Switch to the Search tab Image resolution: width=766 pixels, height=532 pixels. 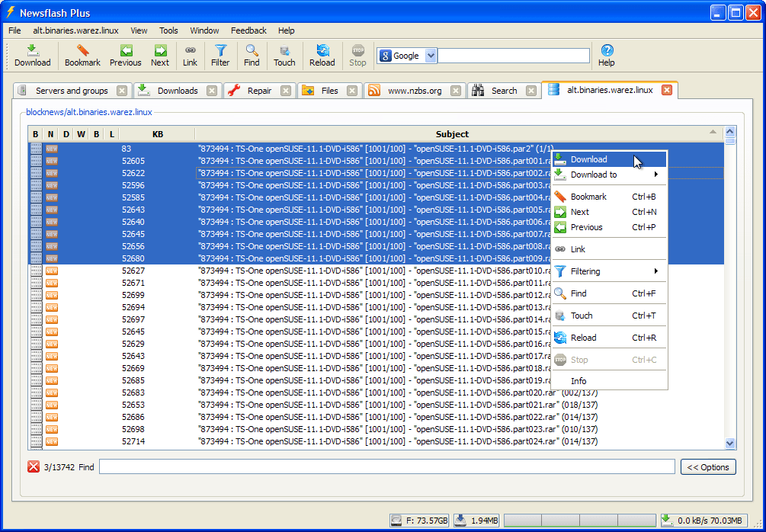pyautogui.click(x=504, y=91)
